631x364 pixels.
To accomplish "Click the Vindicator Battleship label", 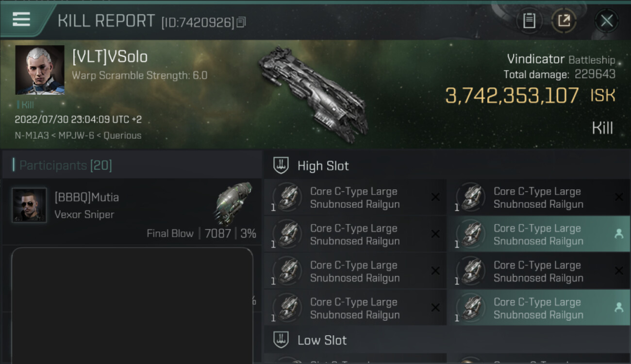I will (x=561, y=60).
